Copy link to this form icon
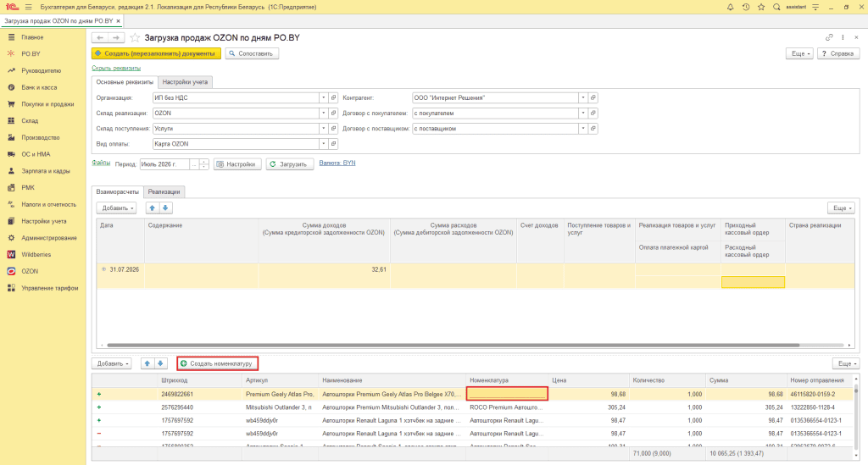The height and width of the screenshot is (465, 868). click(829, 37)
